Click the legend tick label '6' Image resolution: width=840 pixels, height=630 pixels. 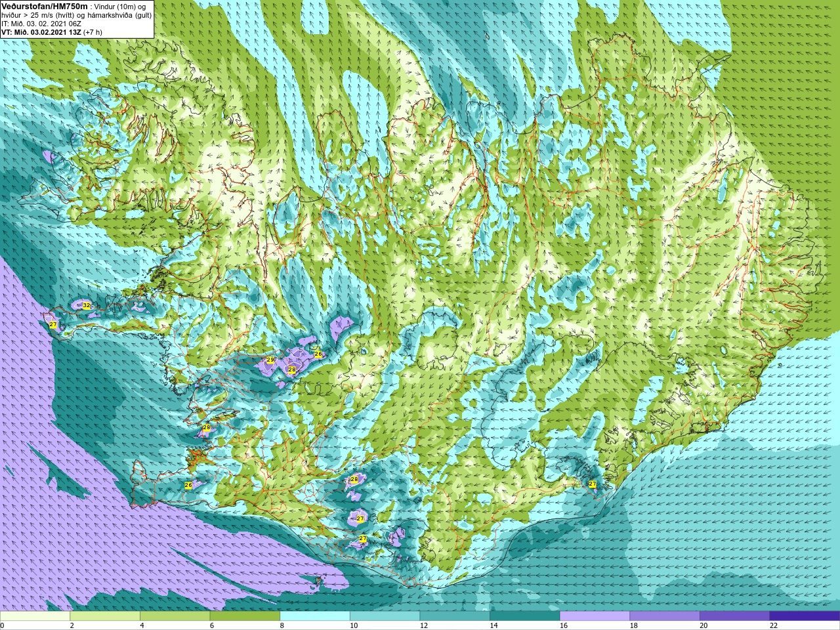[x=212, y=626]
